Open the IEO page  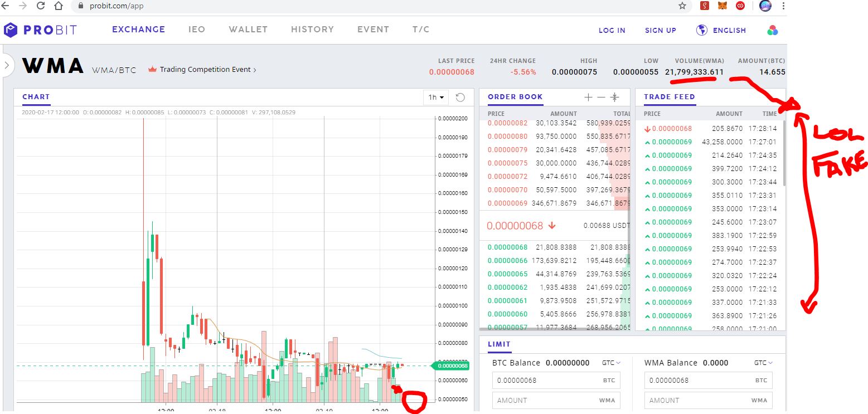tap(197, 30)
